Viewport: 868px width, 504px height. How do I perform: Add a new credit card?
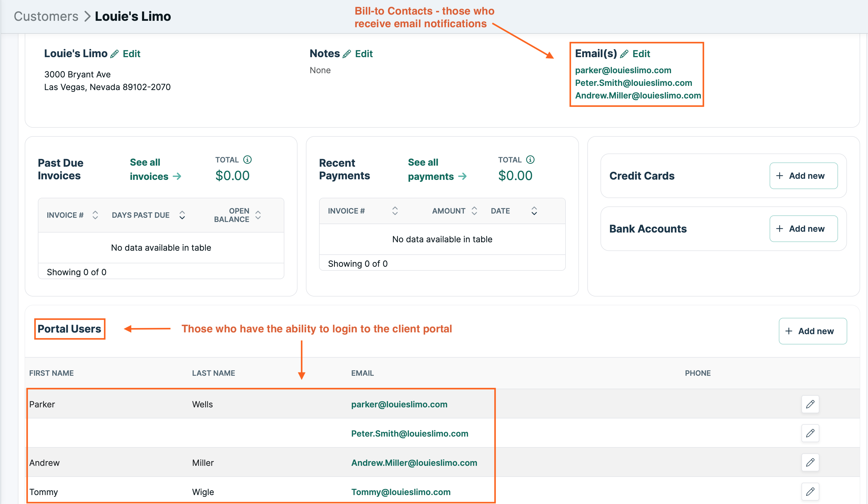coord(804,175)
